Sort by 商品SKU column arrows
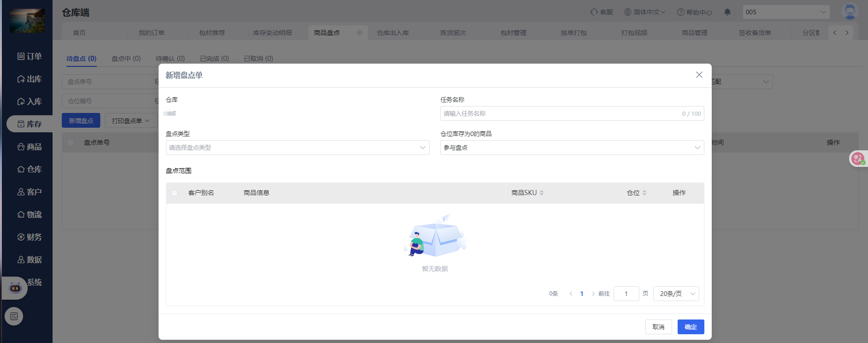 (x=542, y=193)
